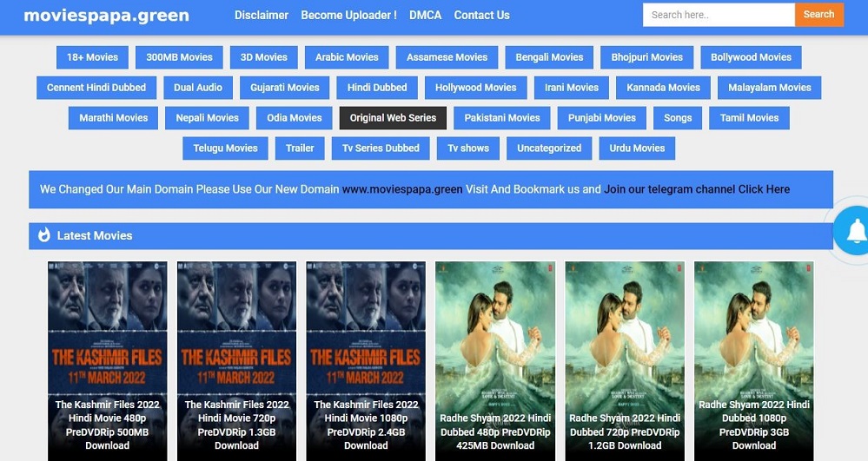Select Telugu Movies category
Image resolution: width=868 pixels, height=461 pixels.
(x=225, y=148)
